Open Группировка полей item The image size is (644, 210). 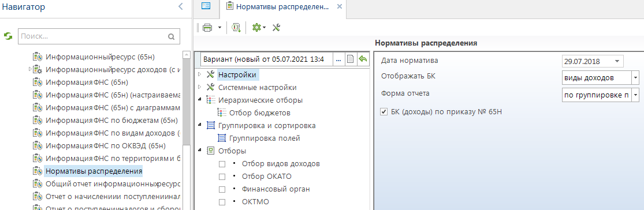point(265,138)
